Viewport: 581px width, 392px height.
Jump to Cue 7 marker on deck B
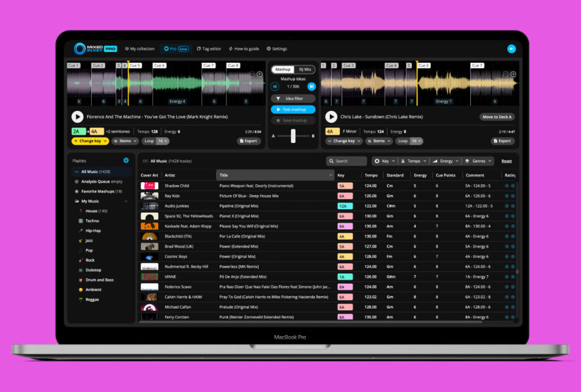tap(477, 66)
